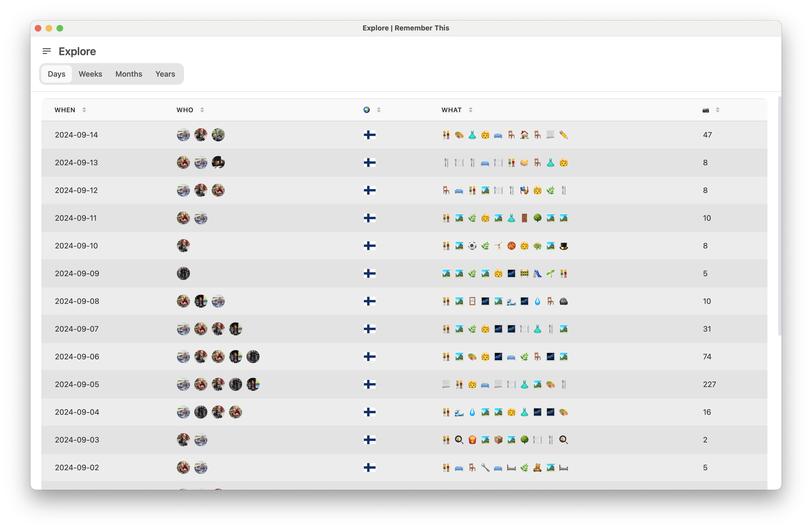Click the camera icon column header
The image size is (812, 530).
(705, 110)
